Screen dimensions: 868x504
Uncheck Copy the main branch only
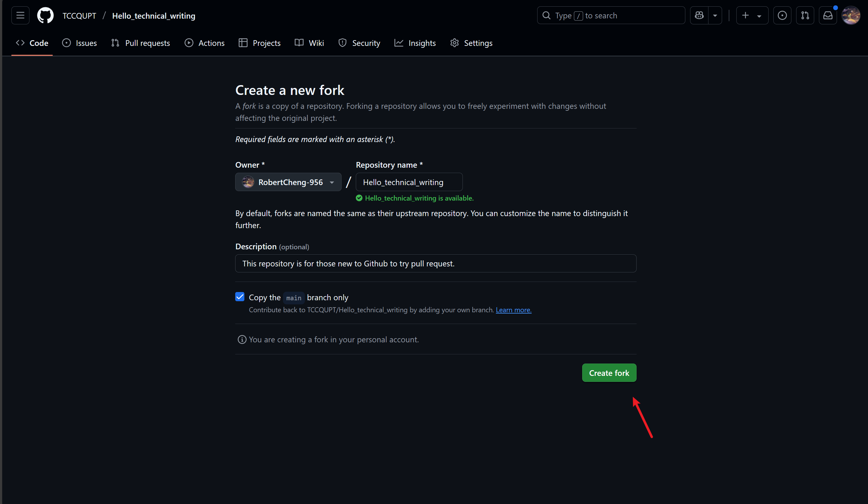click(240, 297)
